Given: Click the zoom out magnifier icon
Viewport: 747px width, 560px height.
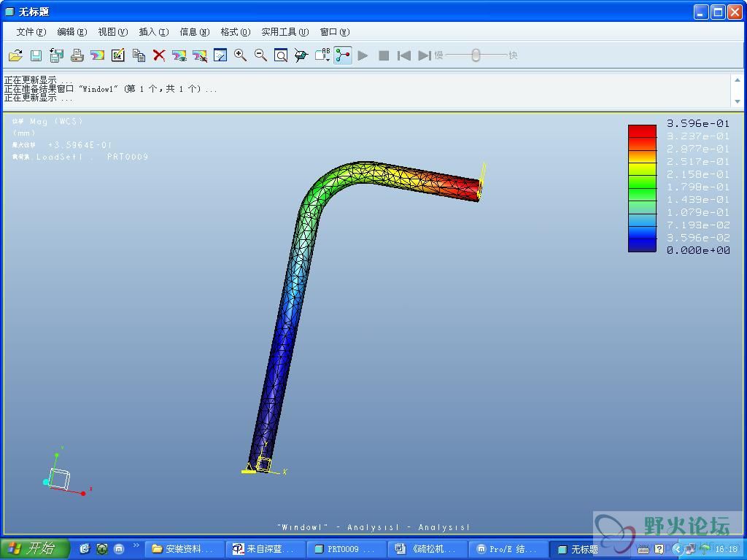Looking at the screenshot, I should click(x=261, y=55).
